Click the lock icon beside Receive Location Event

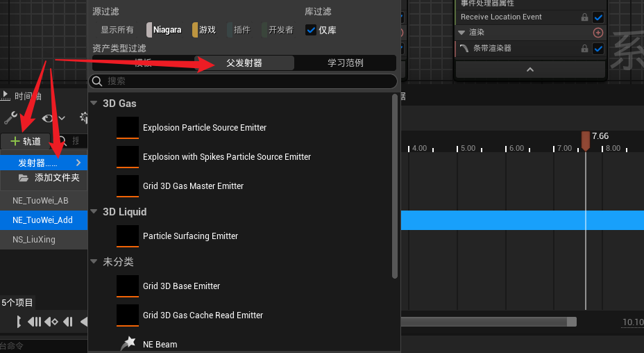point(584,17)
